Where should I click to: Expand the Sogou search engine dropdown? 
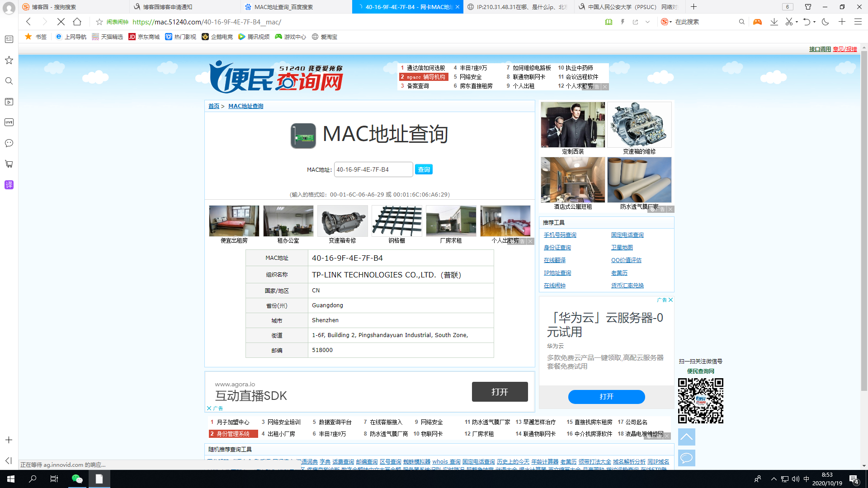coord(671,22)
